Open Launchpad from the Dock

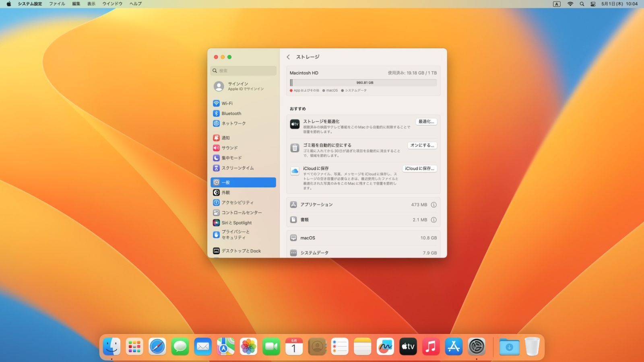click(134, 346)
